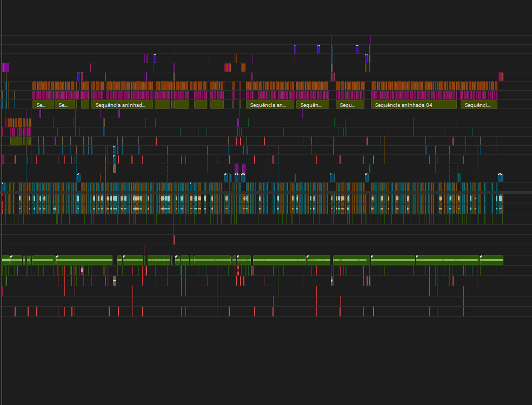Select the tan video clip under the stacked blue clips

(x=115, y=168)
